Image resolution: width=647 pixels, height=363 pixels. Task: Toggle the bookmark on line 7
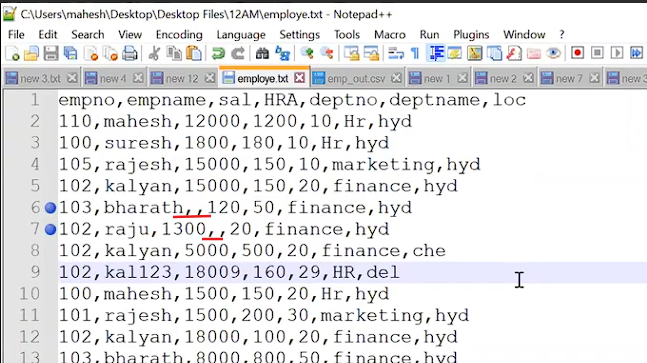50,229
